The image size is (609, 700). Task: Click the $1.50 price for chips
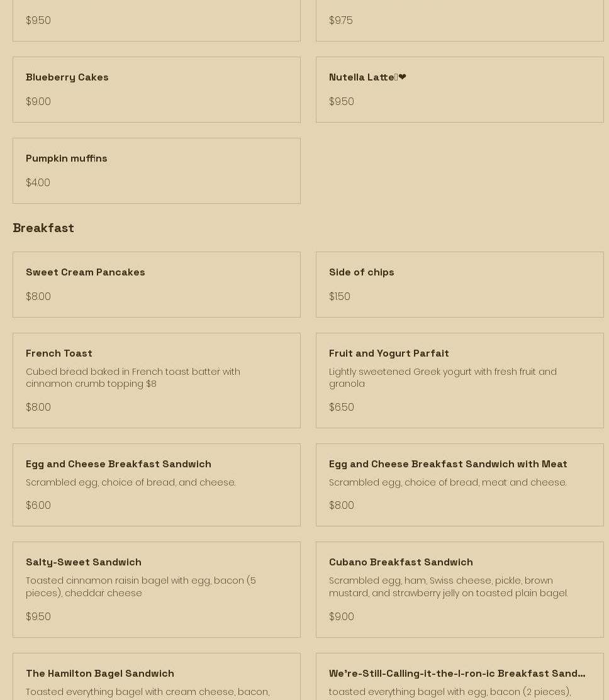click(340, 296)
